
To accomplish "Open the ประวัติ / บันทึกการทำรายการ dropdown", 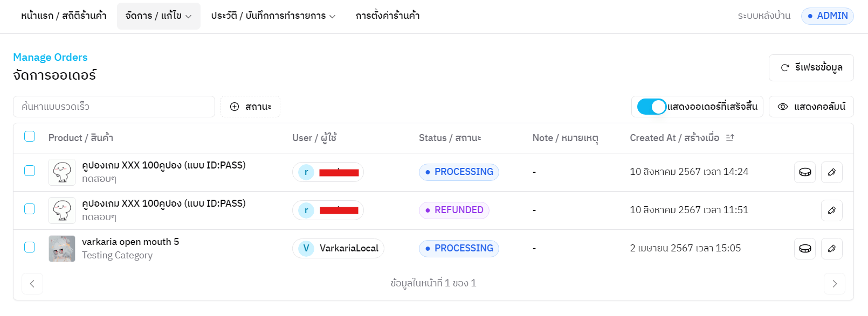I will pyautogui.click(x=273, y=16).
